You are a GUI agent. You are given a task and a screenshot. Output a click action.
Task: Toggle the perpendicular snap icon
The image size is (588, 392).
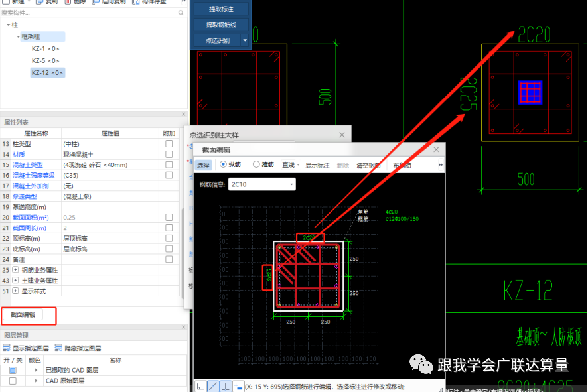click(x=226, y=387)
